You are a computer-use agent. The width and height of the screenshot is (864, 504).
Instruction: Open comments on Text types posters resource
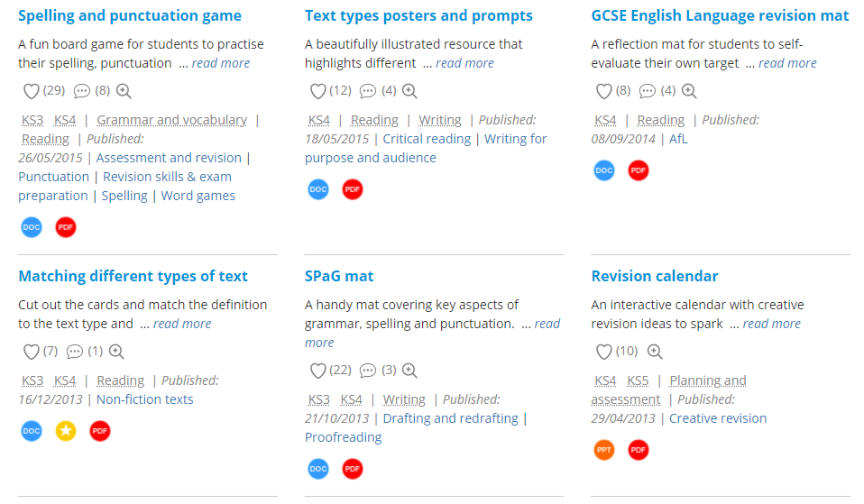tap(368, 91)
